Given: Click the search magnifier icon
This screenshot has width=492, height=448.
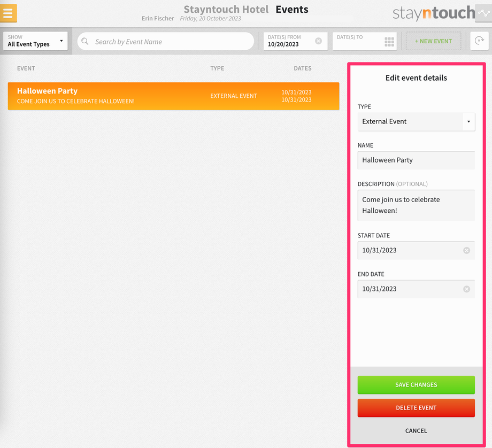Looking at the screenshot, I should [85, 41].
